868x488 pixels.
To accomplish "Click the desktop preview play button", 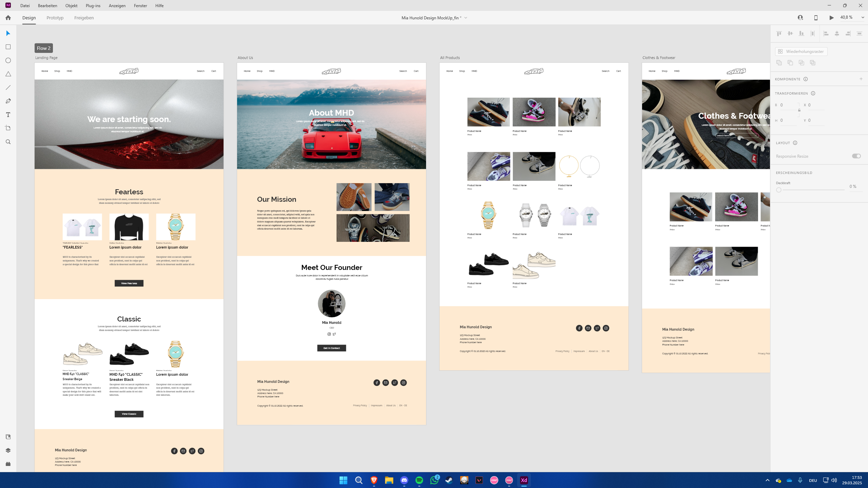I will click(x=831, y=18).
